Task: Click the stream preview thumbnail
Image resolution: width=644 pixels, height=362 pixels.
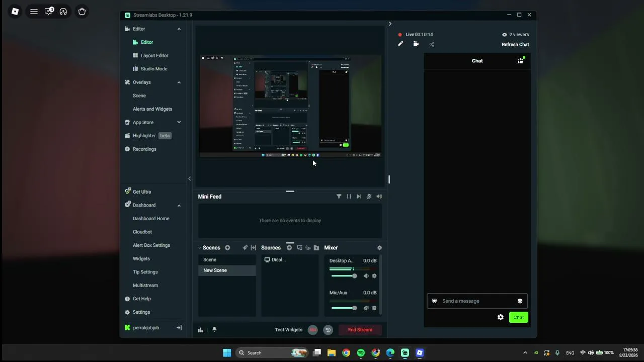Action: pyautogui.click(x=290, y=106)
